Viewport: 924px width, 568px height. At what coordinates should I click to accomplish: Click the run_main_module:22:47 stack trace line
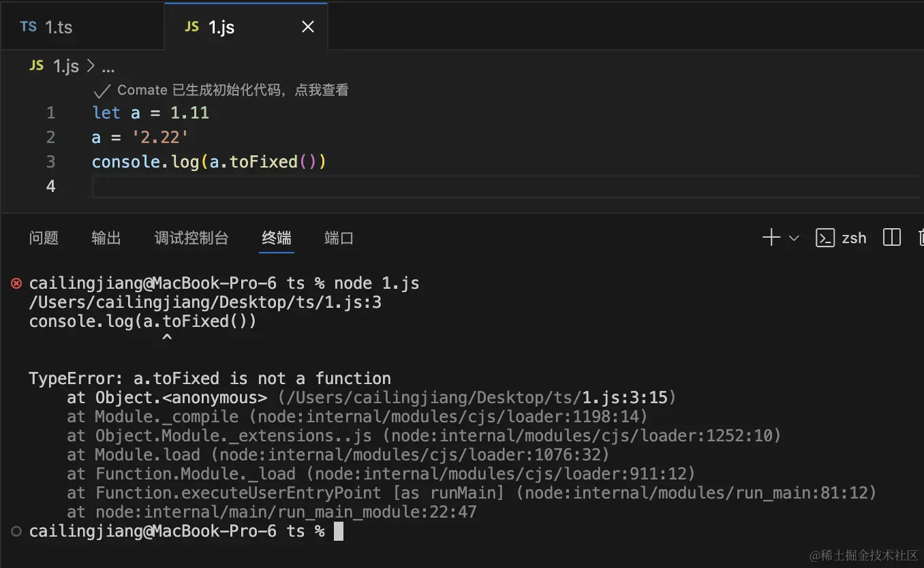click(x=272, y=512)
